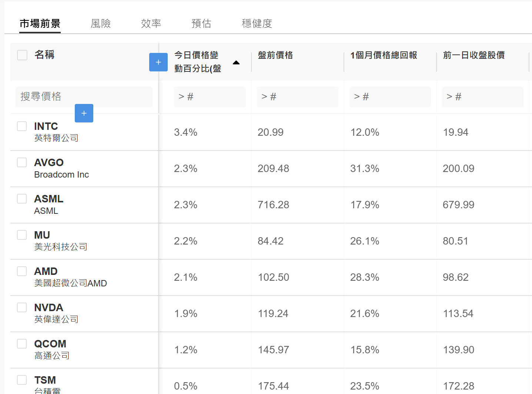
Task: Click the company name 英偉達公司
Action: (56, 319)
